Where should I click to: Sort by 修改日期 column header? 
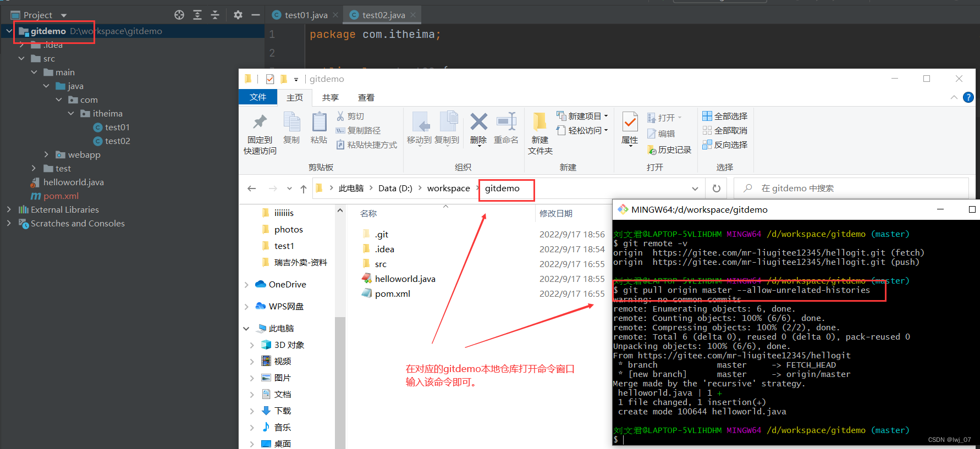pos(556,213)
